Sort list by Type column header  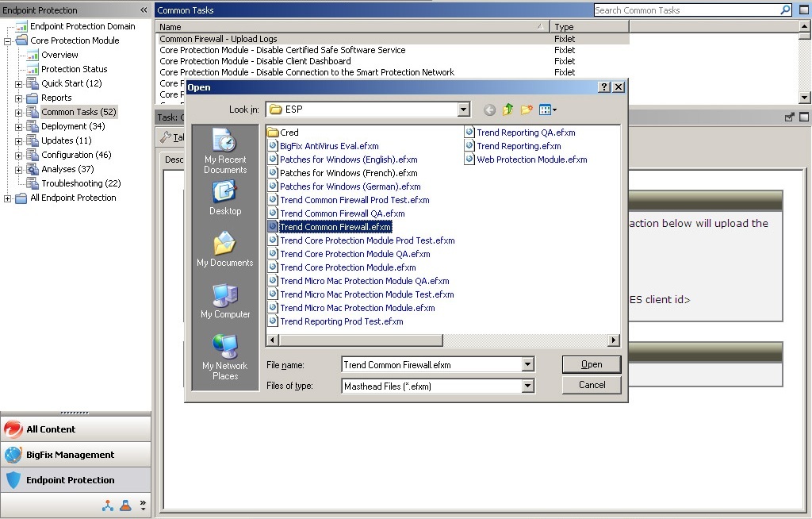tap(589, 27)
